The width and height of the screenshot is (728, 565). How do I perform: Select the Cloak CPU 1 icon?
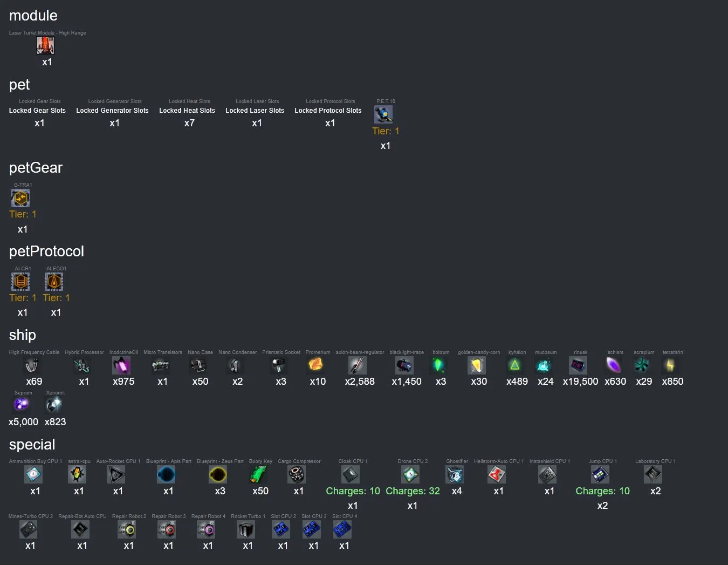[351, 474]
